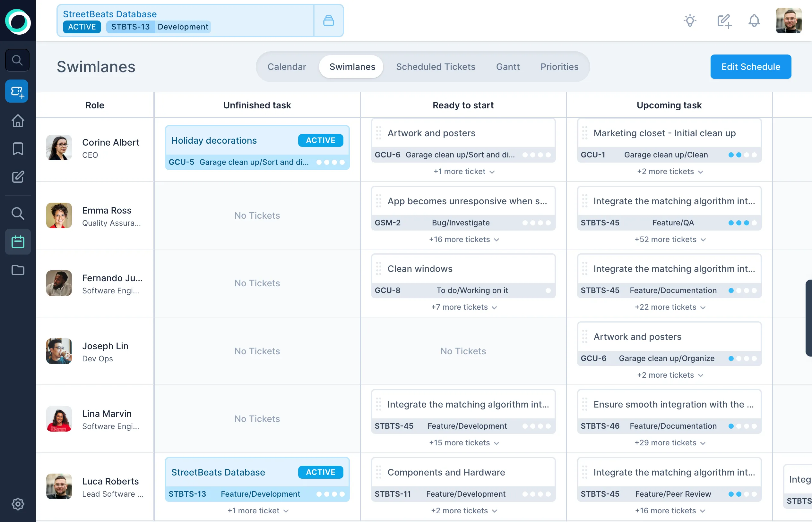Click the new ticket compose icon in header

point(724,21)
